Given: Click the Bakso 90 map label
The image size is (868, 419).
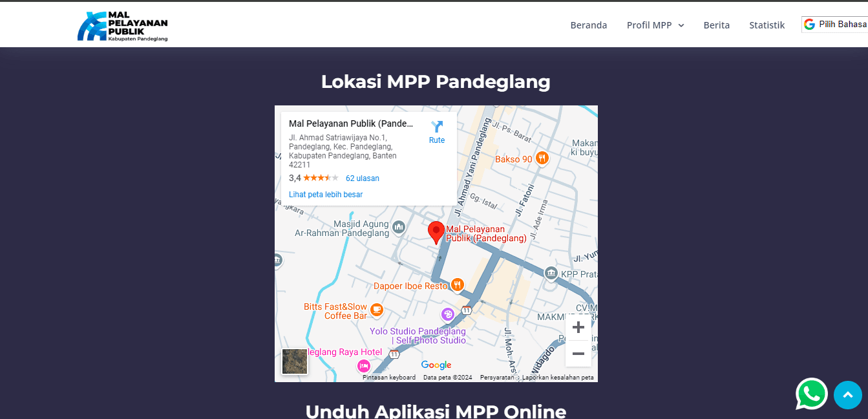Looking at the screenshot, I should tap(514, 159).
